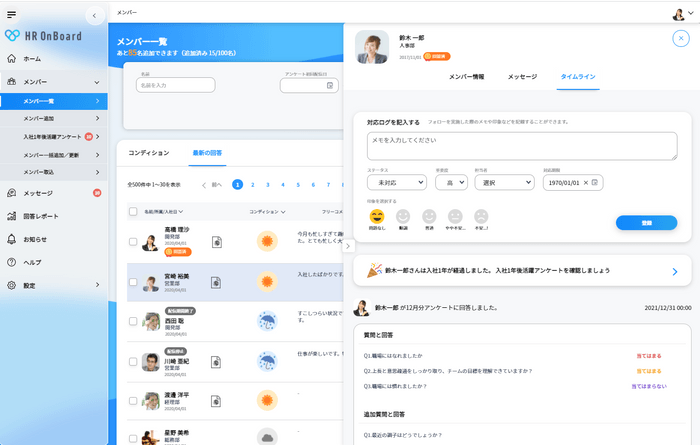Go to page 3 of member list
Viewport: 700px width, 445px height.
tap(268, 184)
